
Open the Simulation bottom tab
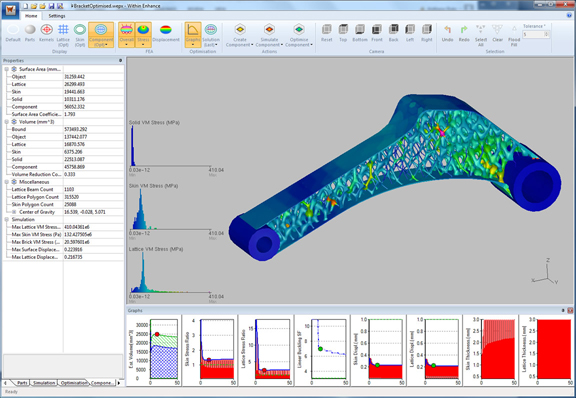click(x=44, y=383)
